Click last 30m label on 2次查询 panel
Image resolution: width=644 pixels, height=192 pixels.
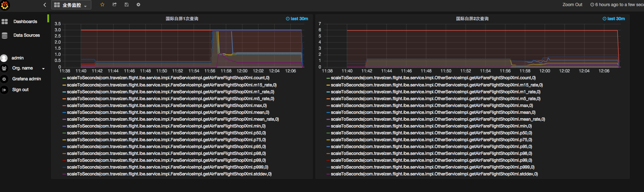pyautogui.click(x=614, y=19)
